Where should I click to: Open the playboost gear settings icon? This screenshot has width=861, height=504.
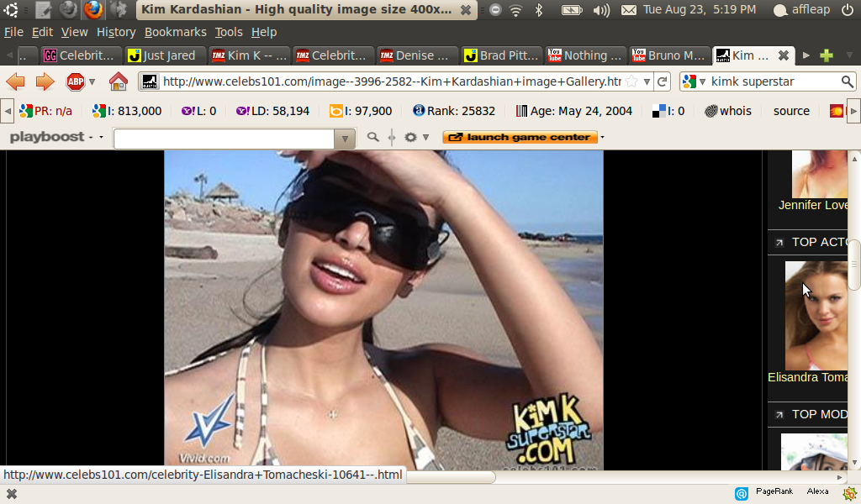410,137
